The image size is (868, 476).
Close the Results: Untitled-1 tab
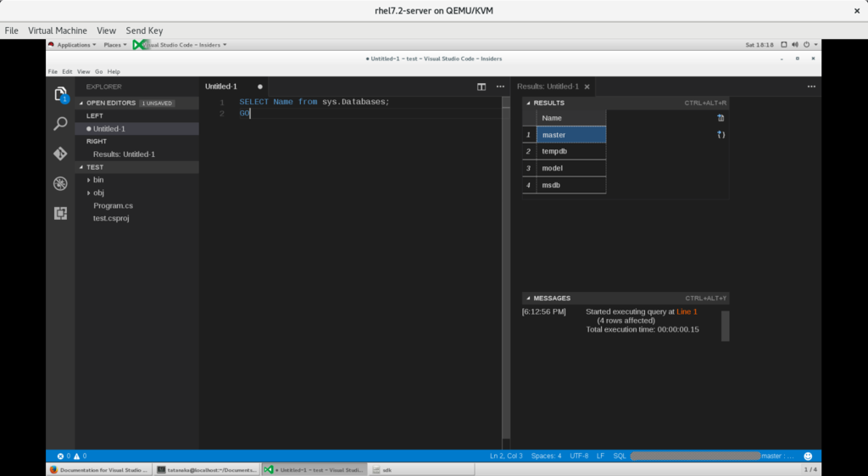click(x=587, y=87)
